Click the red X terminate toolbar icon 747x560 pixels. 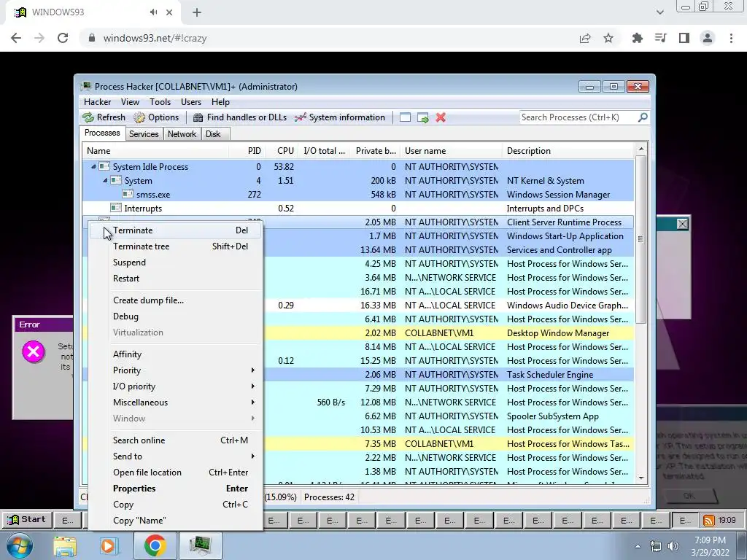coord(441,117)
